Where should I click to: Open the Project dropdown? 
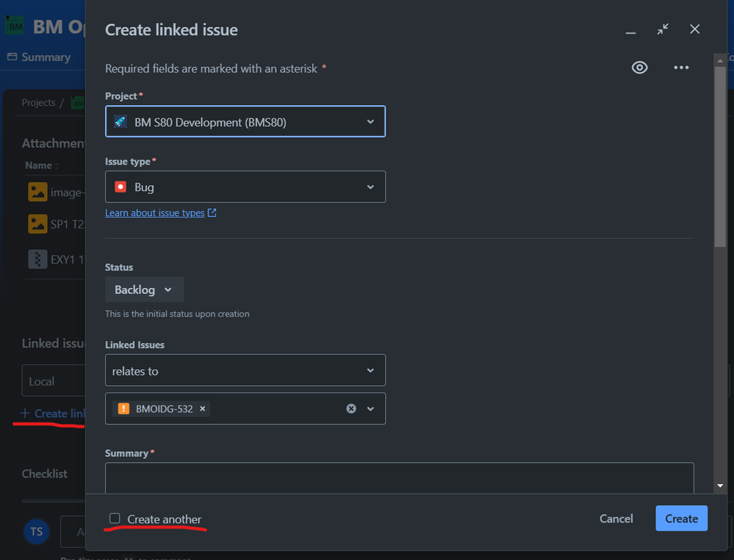pyautogui.click(x=245, y=121)
